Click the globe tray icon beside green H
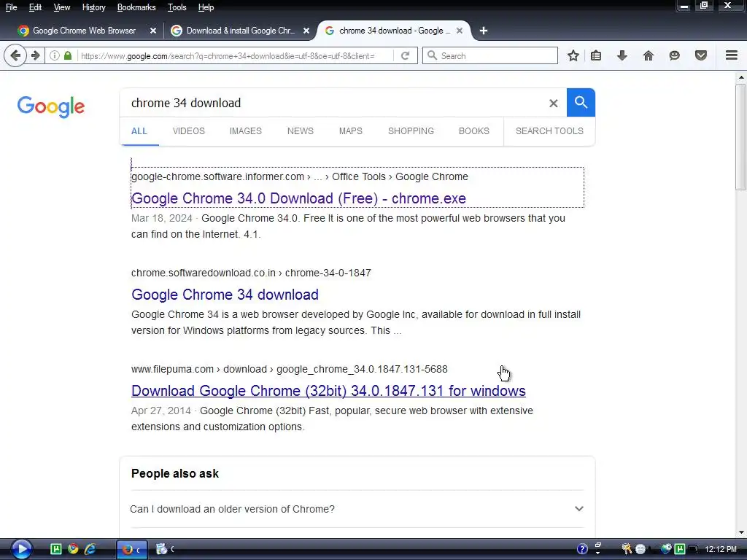The height and width of the screenshot is (560, 747). click(665, 549)
